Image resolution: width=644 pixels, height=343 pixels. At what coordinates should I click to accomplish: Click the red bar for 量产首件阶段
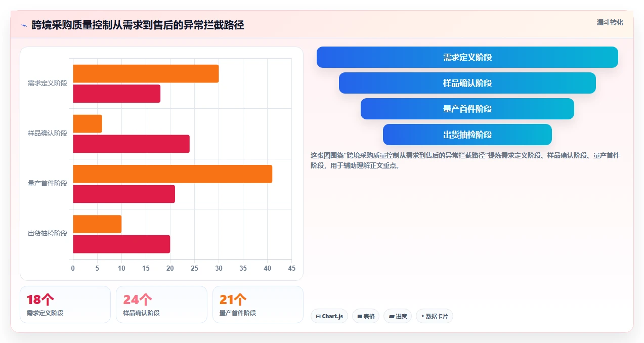click(x=124, y=194)
